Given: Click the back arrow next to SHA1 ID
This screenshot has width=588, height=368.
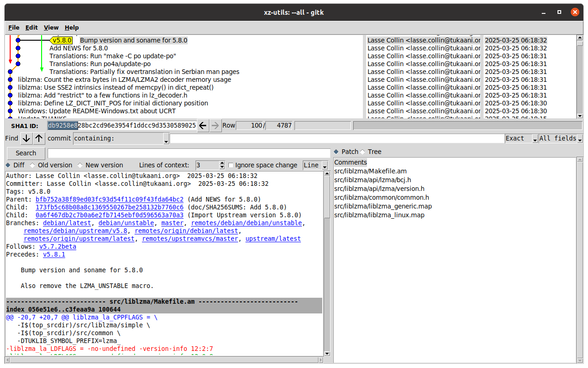Looking at the screenshot, I should 203,125.
